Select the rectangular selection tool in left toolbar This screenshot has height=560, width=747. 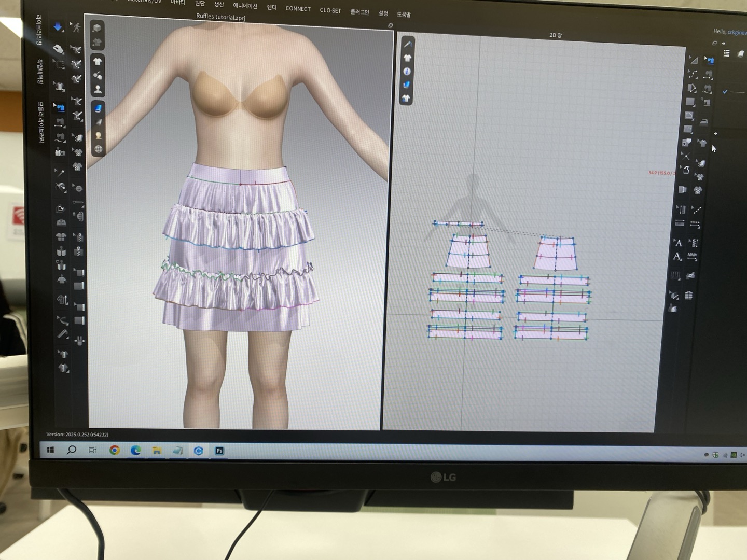pyautogui.click(x=59, y=65)
